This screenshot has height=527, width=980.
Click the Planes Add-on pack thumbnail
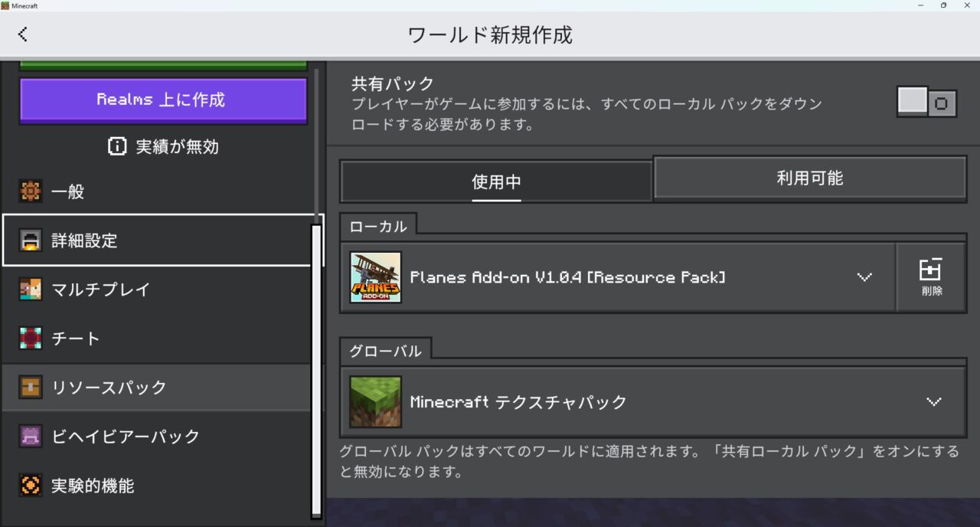pyautogui.click(x=375, y=277)
